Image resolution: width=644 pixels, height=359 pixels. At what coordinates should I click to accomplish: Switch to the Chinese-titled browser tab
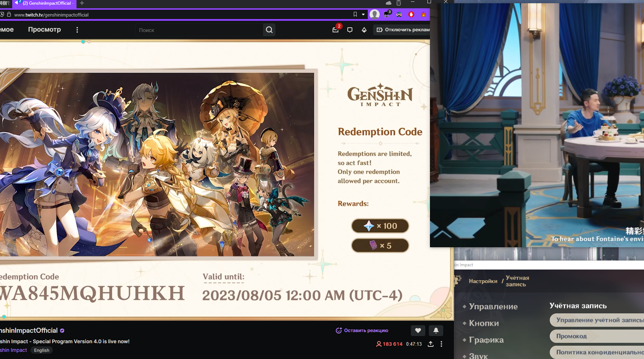(5, 3)
